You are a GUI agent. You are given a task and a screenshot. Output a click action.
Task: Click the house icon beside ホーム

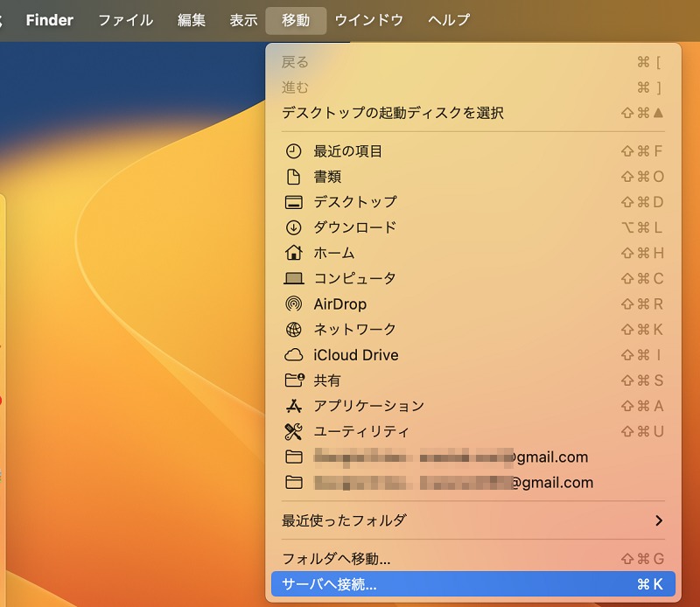coord(293,253)
